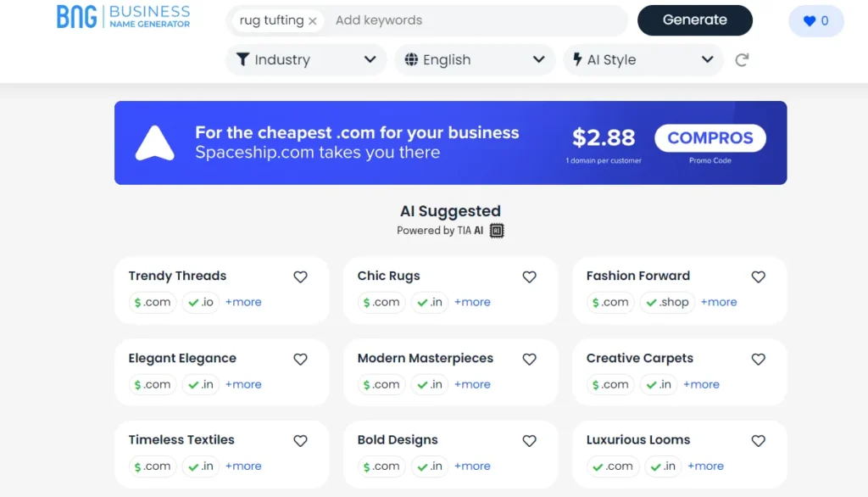Click the COMPROS promo code button
Image resolution: width=868 pixels, height=497 pixels.
(710, 138)
